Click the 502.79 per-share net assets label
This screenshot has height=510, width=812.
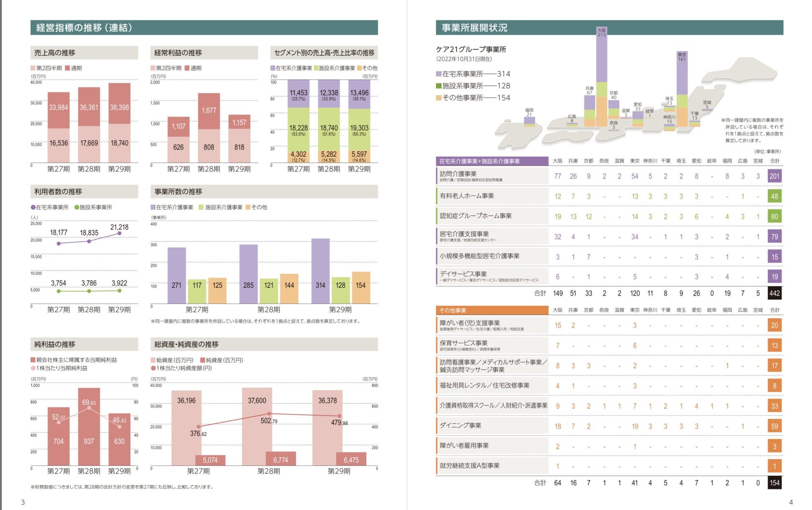(269, 421)
